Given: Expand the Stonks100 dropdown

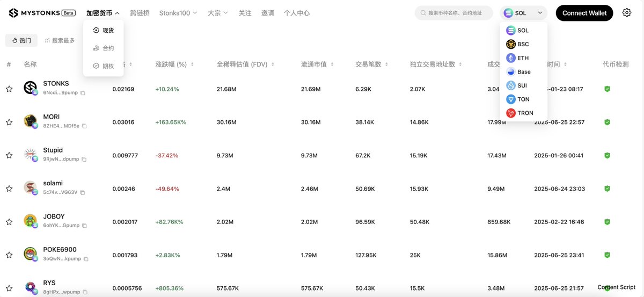Looking at the screenshot, I should click(x=178, y=13).
